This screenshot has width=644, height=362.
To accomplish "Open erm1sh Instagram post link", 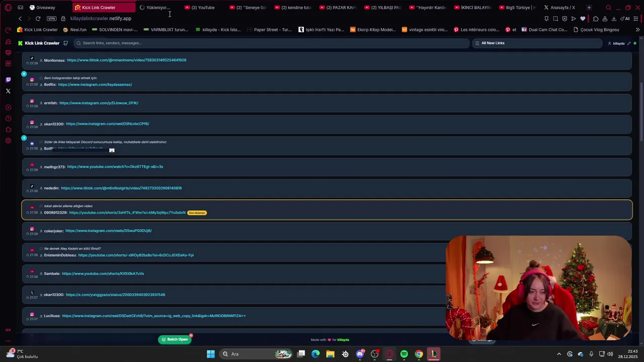I will pos(99,103).
